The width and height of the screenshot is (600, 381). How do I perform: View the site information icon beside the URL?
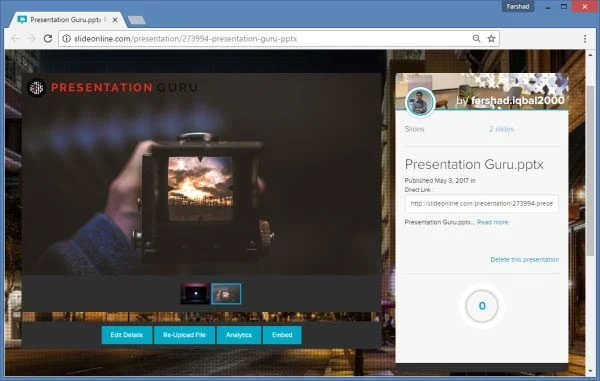coord(67,39)
